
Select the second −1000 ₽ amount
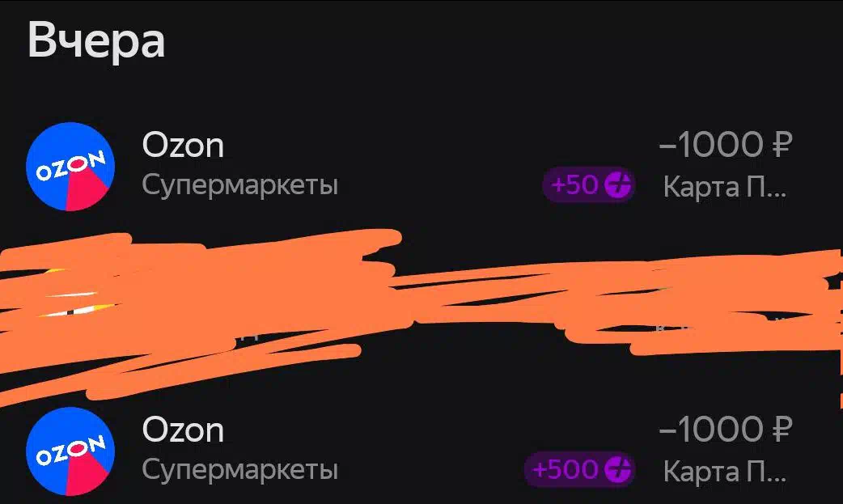[726, 429]
